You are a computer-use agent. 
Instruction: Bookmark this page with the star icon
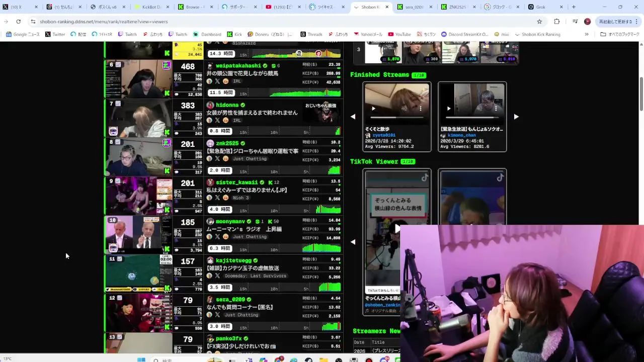pos(539,22)
